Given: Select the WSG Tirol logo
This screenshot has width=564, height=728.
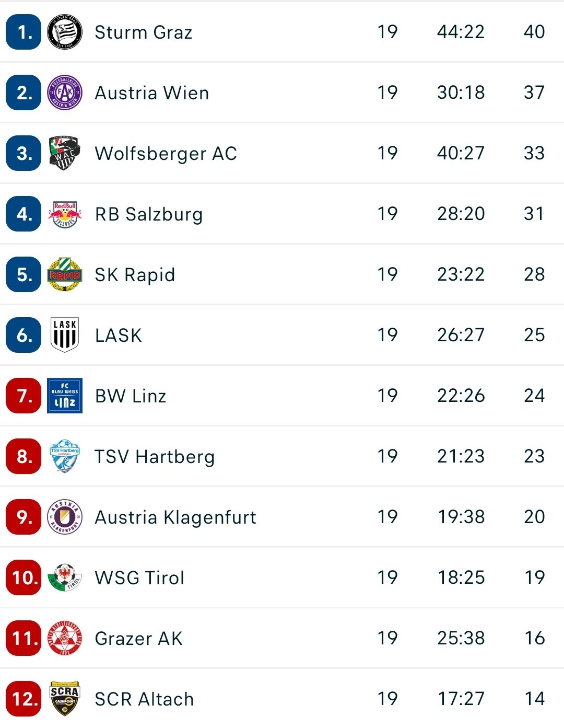Looking at the screenshot, I should pos(65,578).
